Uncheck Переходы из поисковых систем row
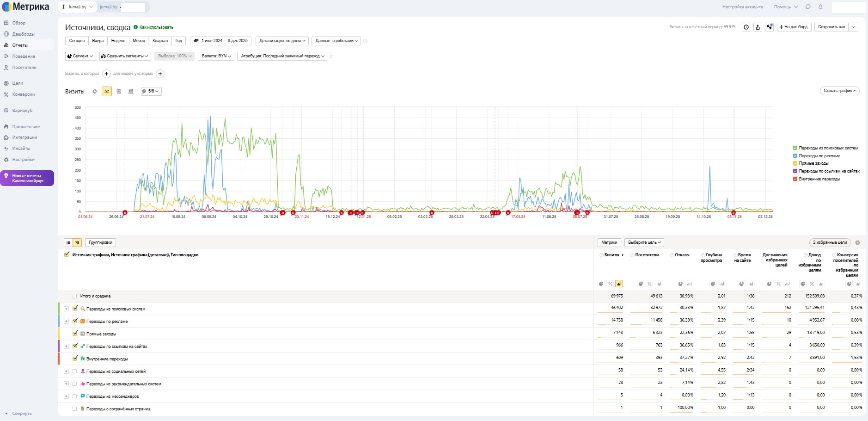This screenshot has width=868, height=421. click(x=75, y=309)
